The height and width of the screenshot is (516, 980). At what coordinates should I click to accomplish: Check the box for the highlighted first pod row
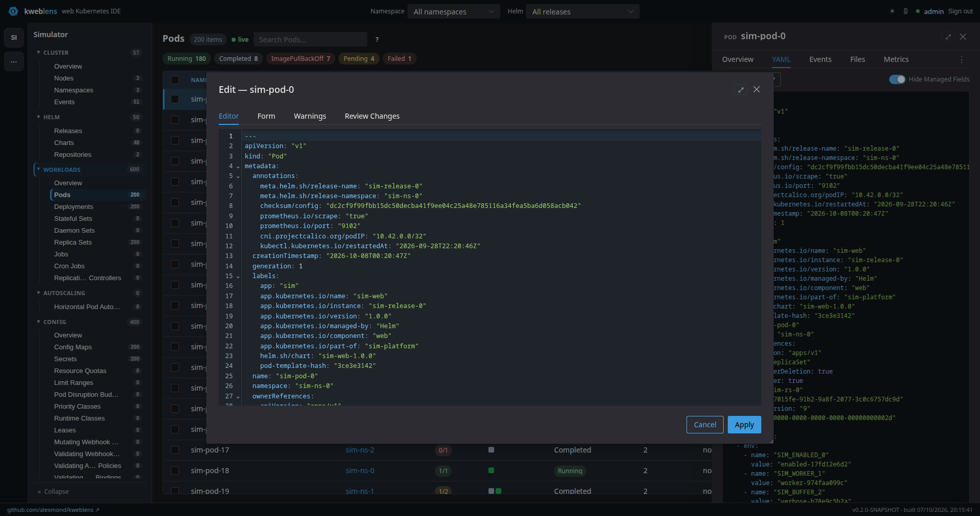point(175,99)
